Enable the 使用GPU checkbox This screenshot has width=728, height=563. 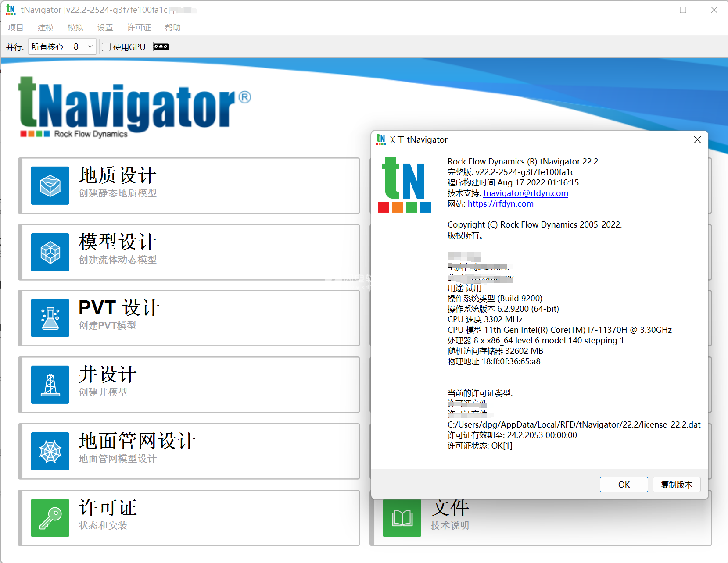point(106,46)
